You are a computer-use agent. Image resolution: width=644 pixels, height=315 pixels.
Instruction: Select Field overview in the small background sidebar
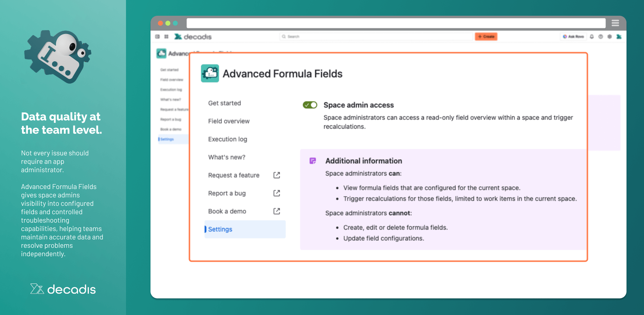coord(172,80)
